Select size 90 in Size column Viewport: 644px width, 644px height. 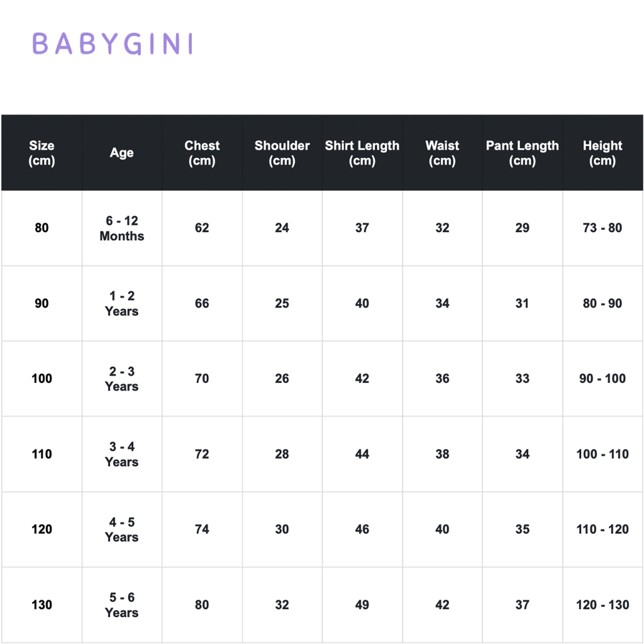point(42,304)
